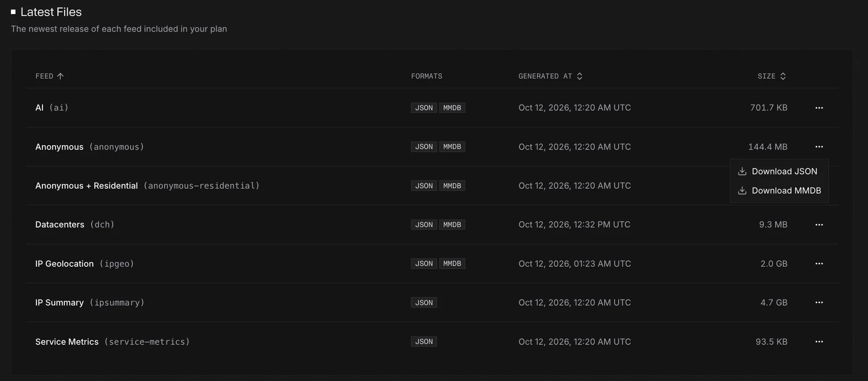Click the JSON badge in the Service Metrics row
The height and width of the screenshot is (381, 868).
click(x=424, y=342)
